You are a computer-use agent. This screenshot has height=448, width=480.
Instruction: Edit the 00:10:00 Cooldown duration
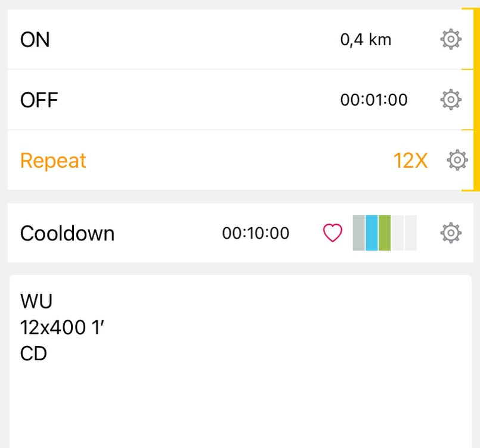click(x=256, y=233)
